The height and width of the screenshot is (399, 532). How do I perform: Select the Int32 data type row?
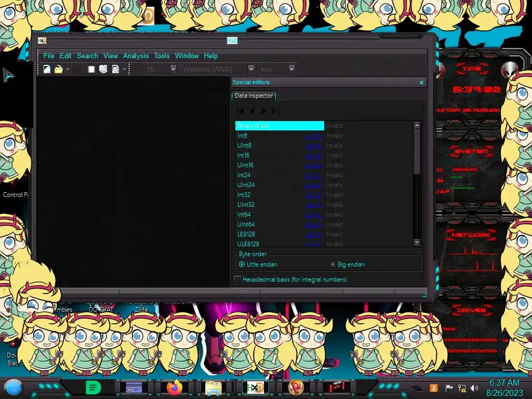[x=324, y=194]
